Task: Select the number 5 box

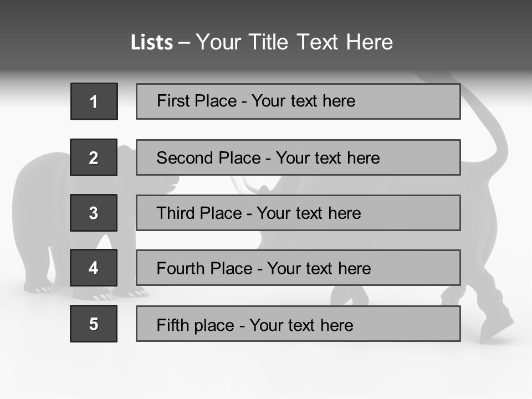Action: pyautogui.click(x=94, y=323)
